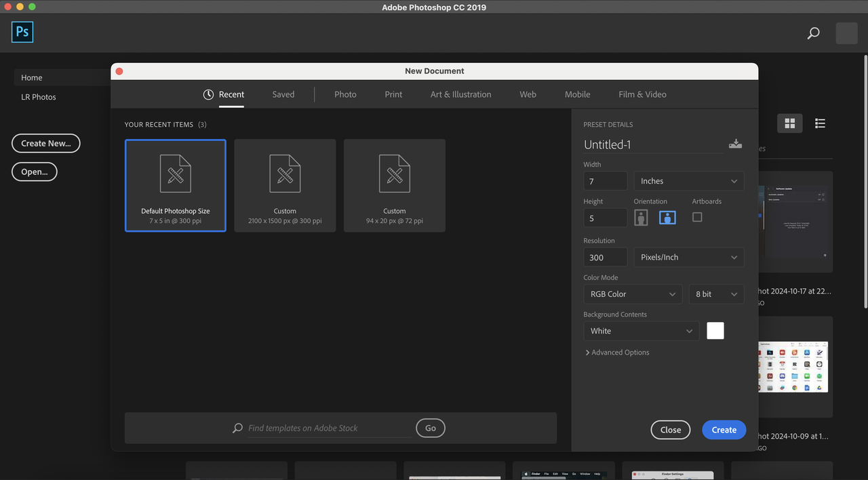Expand Advanced Options section

tap(617, 353)
